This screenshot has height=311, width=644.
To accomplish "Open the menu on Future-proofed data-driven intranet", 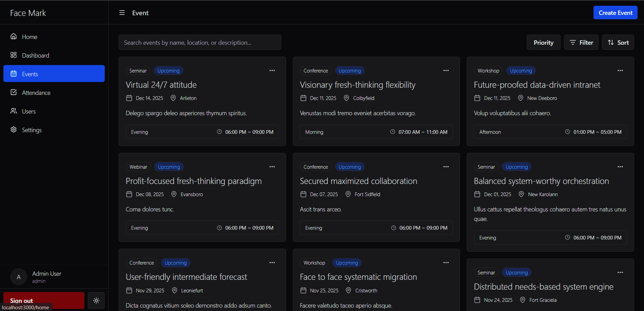I will coord(620,70).
